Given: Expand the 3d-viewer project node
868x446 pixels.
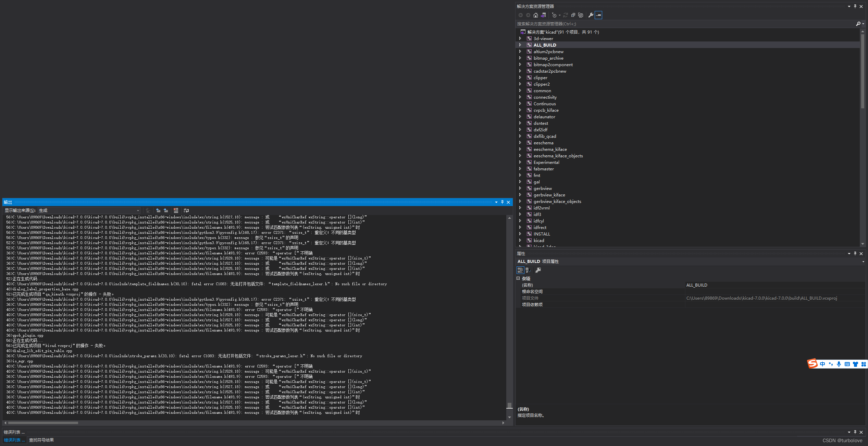Looking at the screenshot, I should coord(520,38).
